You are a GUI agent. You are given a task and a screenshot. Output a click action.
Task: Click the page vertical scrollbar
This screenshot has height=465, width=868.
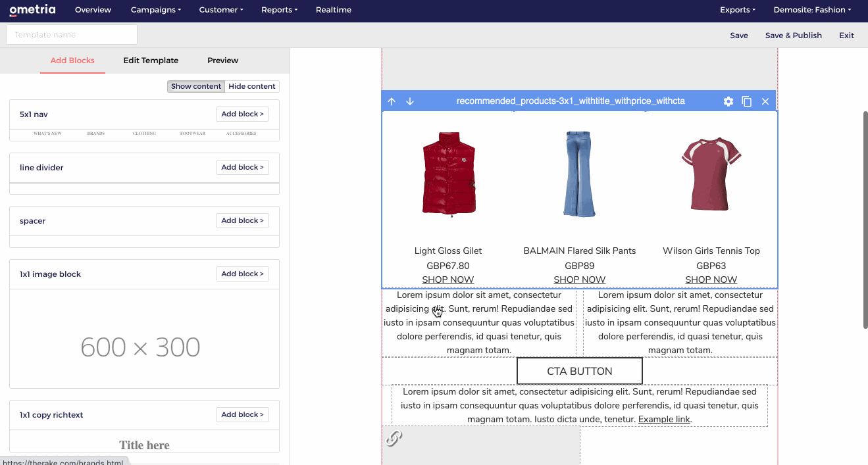click(865, 220)
